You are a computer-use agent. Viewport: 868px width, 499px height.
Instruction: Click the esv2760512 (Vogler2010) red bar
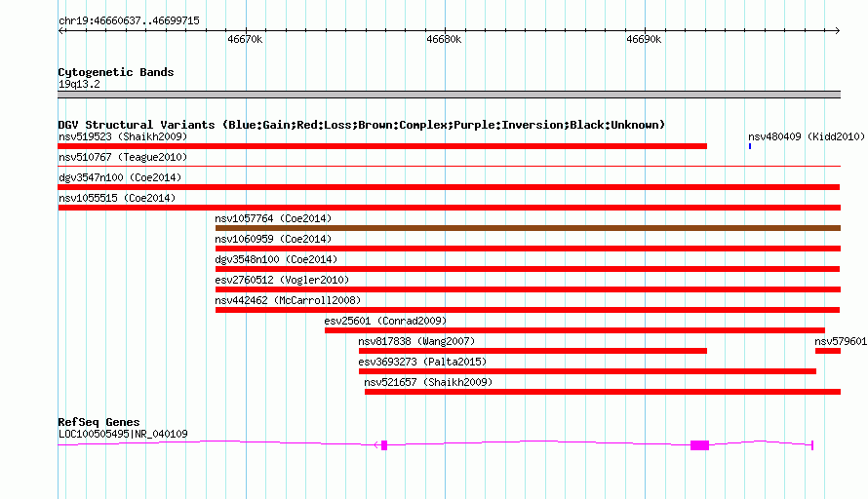(528, 289)
